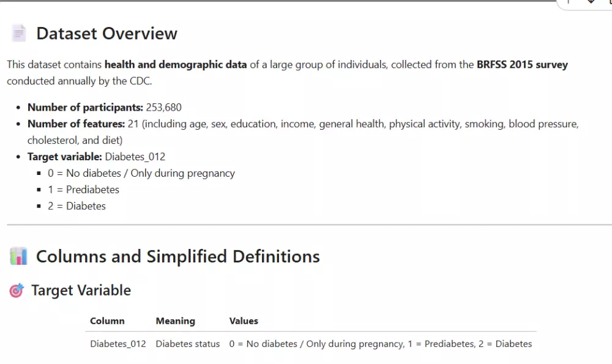Click the Number of participants bullet
The image size is (612, 364).
104,108
